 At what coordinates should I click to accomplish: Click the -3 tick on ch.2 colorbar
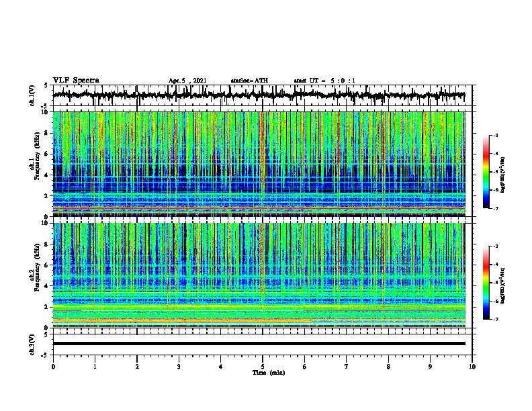tap(495, 246)
